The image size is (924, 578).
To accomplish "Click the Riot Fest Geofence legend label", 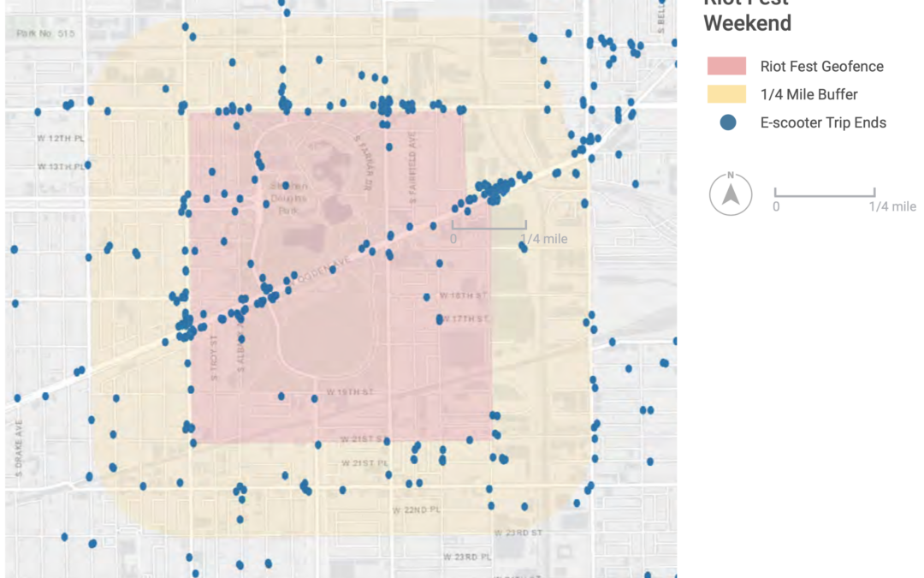I will [x=821, y=66].
